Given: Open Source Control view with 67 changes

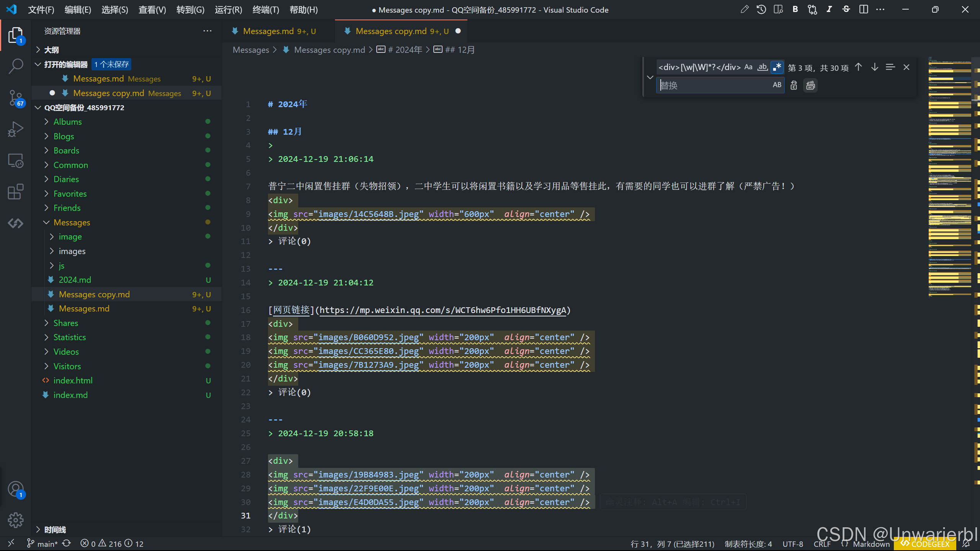Looking at the screenshot, I should [x=16, y=98].
